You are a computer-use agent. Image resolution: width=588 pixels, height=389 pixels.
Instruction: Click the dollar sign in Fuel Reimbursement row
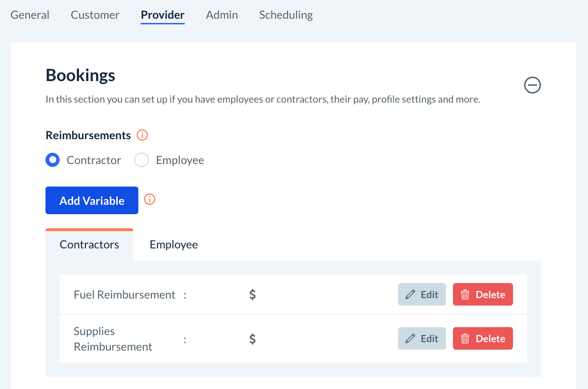point(252,295)
